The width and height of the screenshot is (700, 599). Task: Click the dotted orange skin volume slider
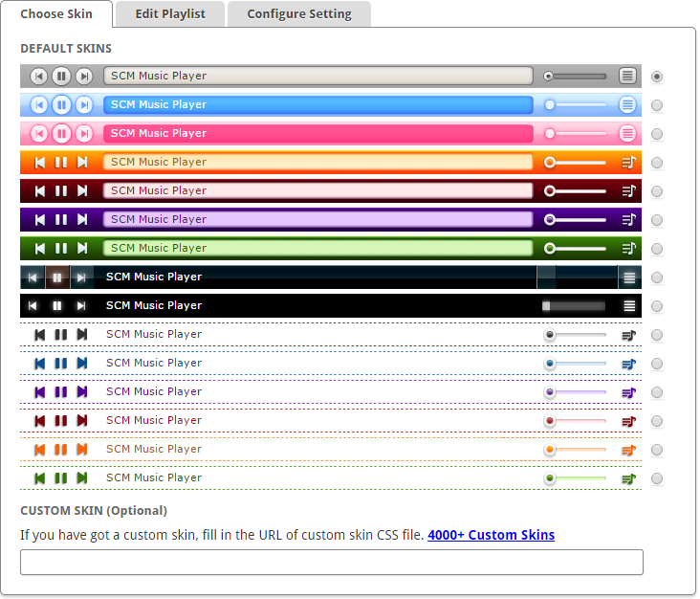coord(575,450)
